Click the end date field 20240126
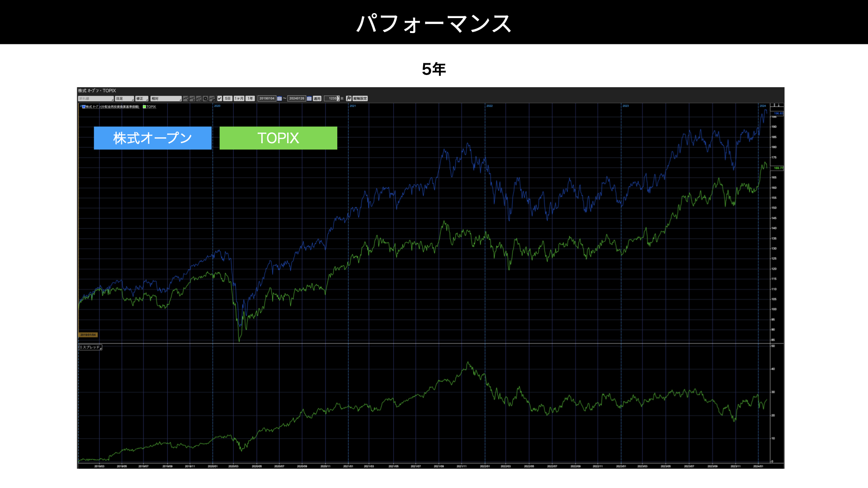Screen dimensions: 868x488 [x=297, y=99]
